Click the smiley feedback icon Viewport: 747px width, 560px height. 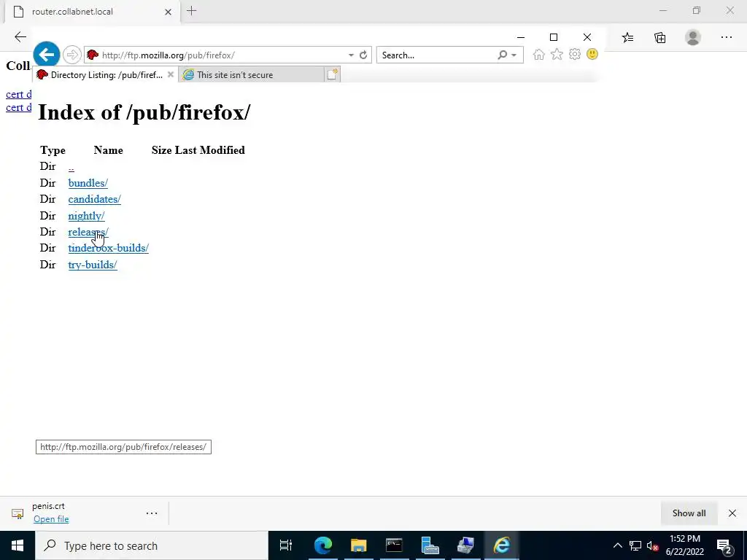pos(592,54)
